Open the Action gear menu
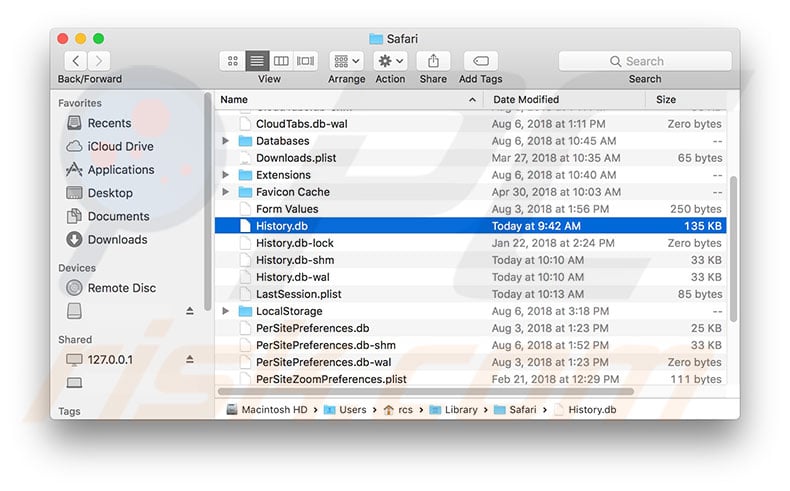 tap(390, 61)
